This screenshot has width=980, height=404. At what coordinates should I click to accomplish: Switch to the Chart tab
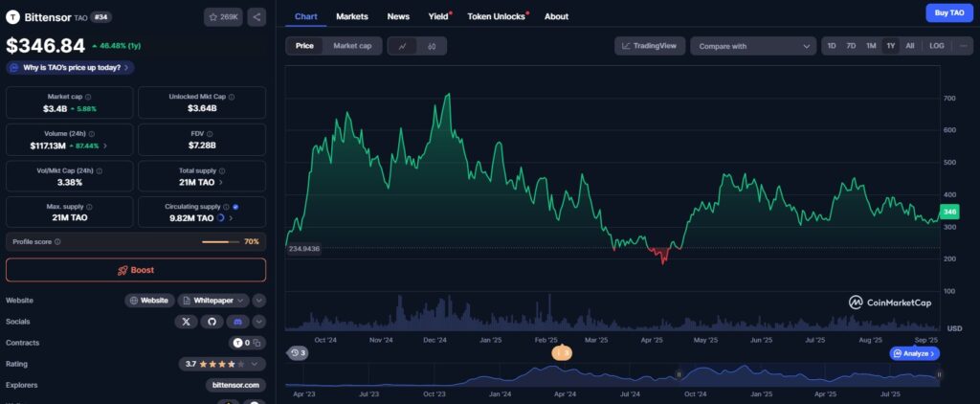[x=305, y=16]
